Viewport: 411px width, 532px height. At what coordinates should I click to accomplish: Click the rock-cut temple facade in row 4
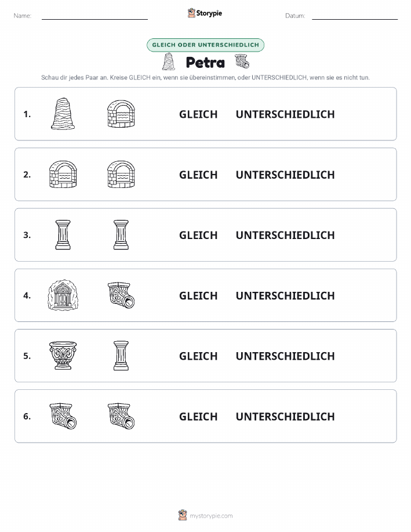tap(63, 295)
